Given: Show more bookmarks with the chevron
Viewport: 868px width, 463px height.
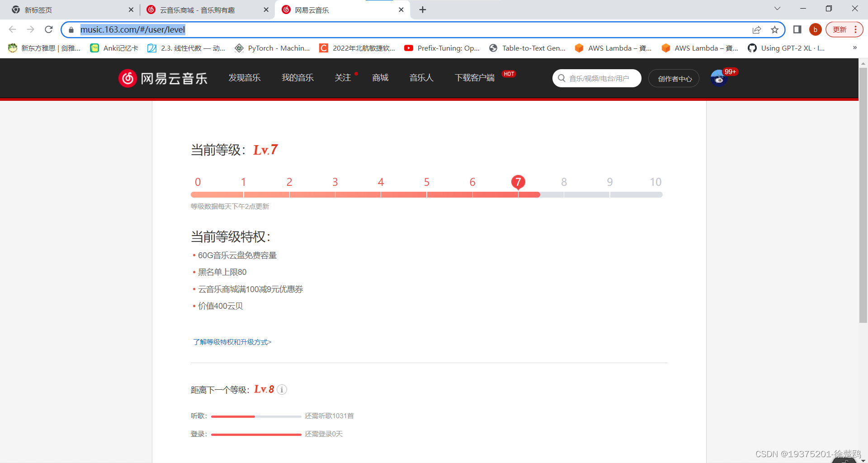Looking at the screenshot, I should point(854,47).
